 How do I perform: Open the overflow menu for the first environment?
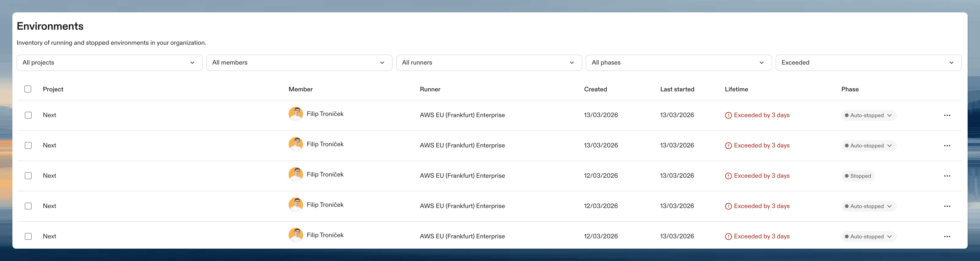click(947, 115)
